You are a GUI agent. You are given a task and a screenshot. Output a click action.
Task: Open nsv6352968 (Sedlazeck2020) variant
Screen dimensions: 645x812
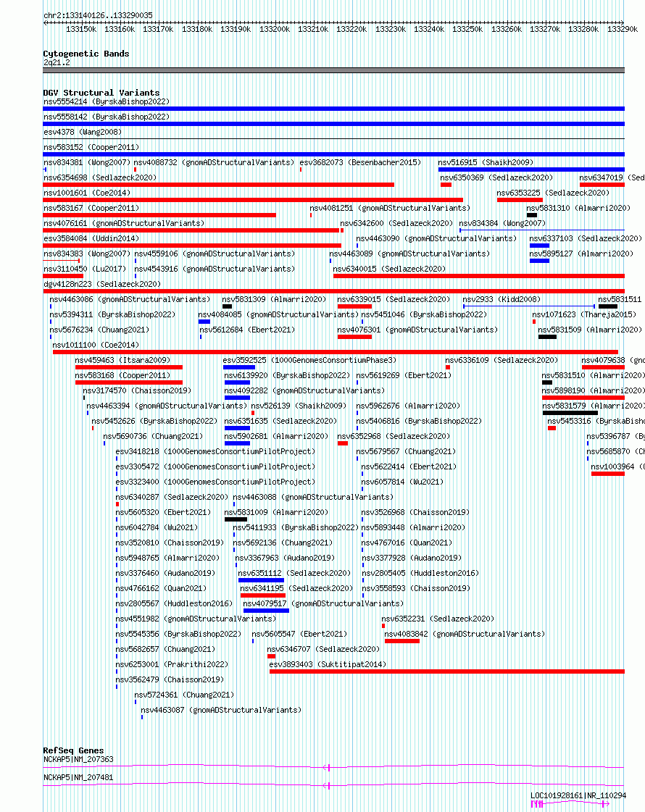[x=394, y=437]
